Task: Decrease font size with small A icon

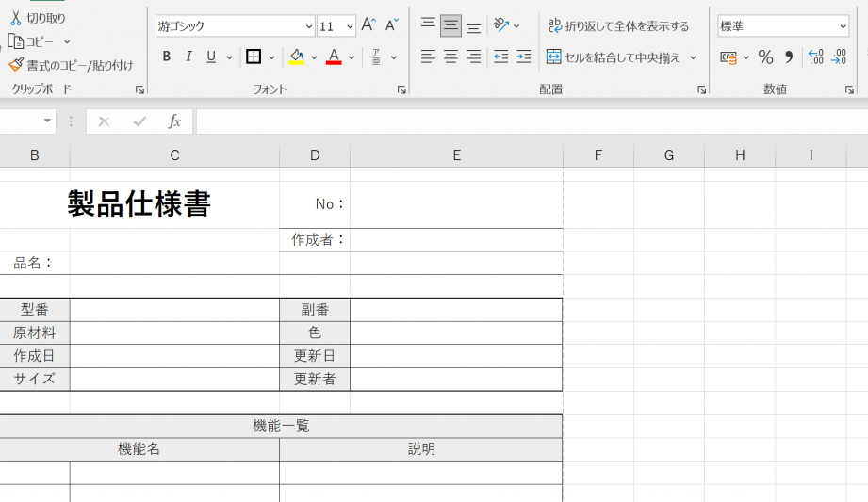Action: pos(392,24)
